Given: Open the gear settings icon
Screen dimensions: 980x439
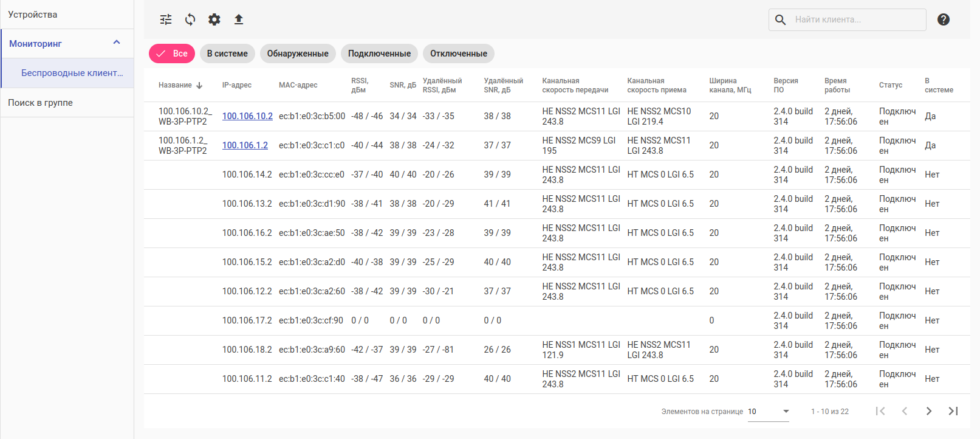Looking at the screenshot, I should pyautogui.click(x=214, y=19).
